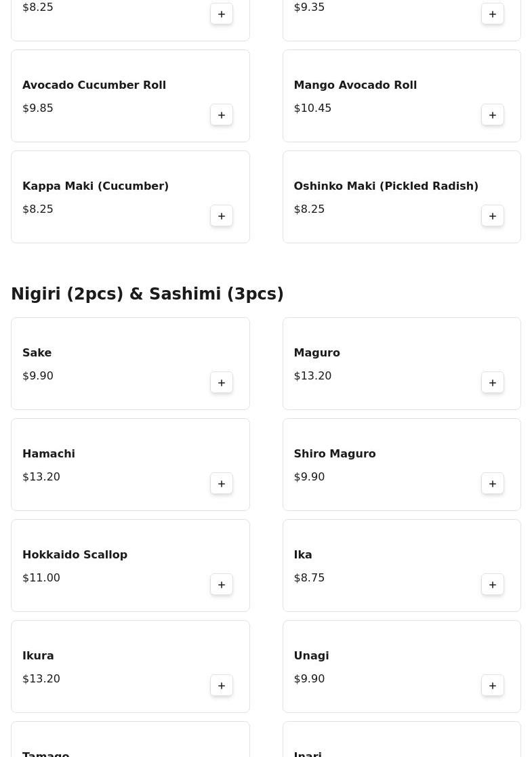The width and height of the screenshot is (532, 757).
Task: Click the Nigiri & Sashimi section heading
Action: pos(147,294)
